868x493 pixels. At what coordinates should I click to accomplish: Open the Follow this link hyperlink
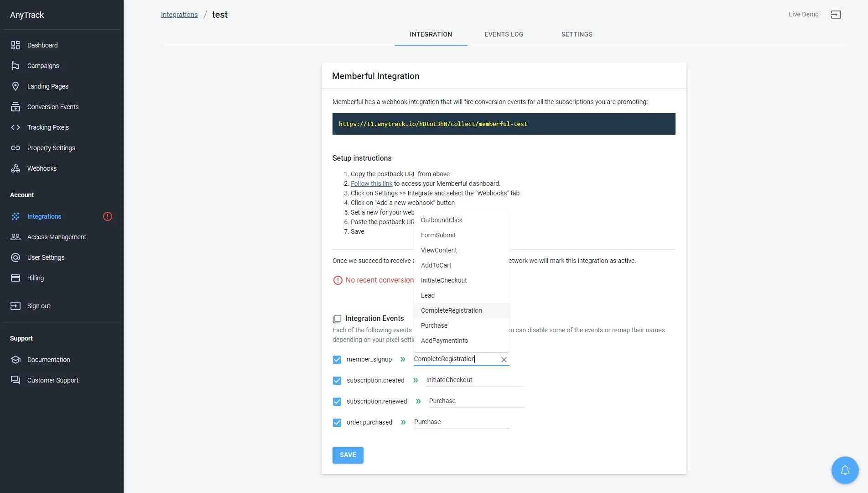(371, 184)
